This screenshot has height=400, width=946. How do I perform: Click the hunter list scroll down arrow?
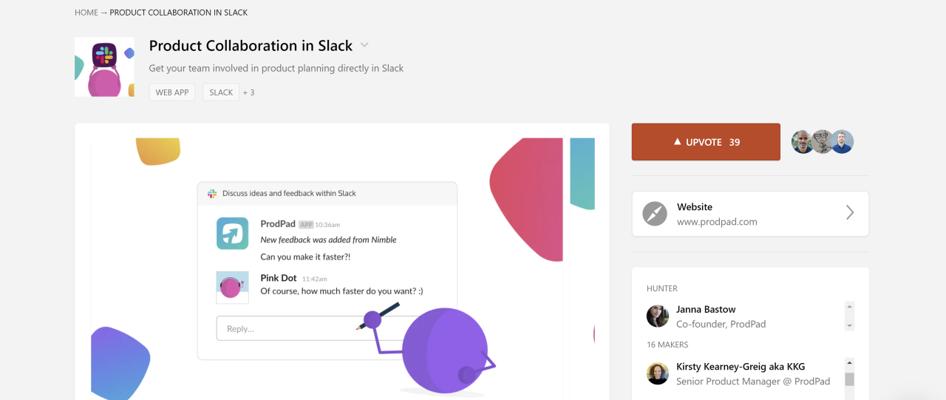(x=849, y=326)
